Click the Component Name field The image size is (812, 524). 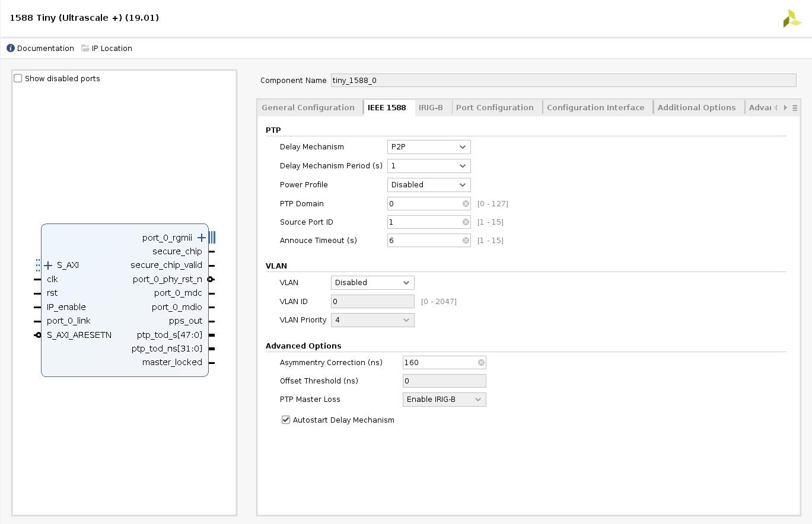[x=563, y=81]
